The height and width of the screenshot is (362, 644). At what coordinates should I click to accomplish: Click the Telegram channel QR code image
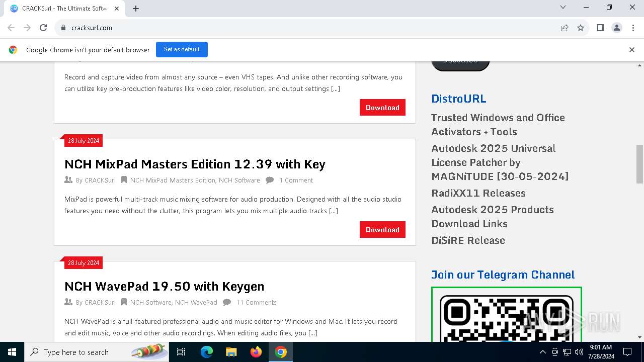point(507,315)
